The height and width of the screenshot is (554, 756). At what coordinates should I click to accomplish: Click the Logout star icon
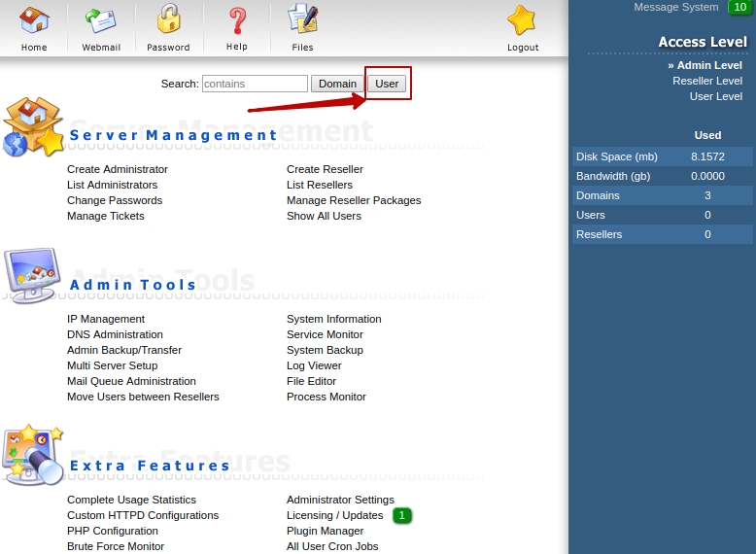tap(522, 21)
